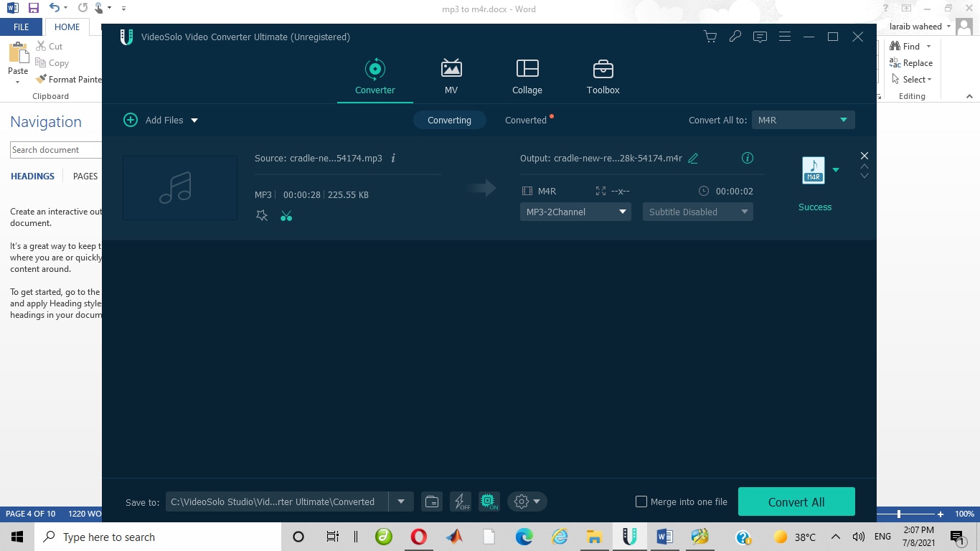Click the Search document box in Word
980x551 pixels.
point(56,150)
